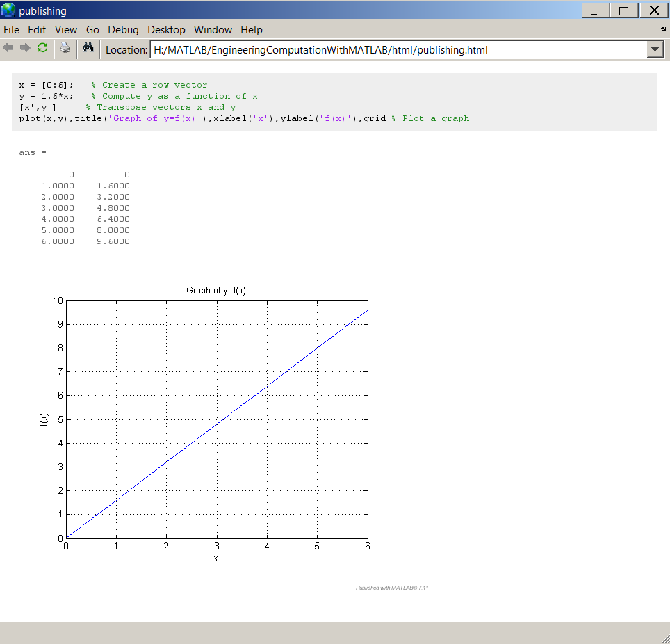Open the Help menu

tap(252, 30)
